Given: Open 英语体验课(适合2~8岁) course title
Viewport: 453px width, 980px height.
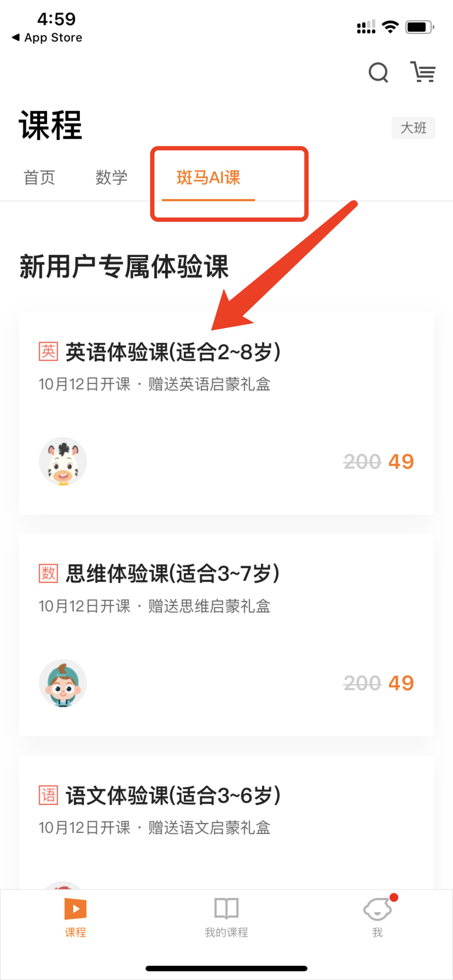Looking at the screenshot, I should click(x=173, y=352).
